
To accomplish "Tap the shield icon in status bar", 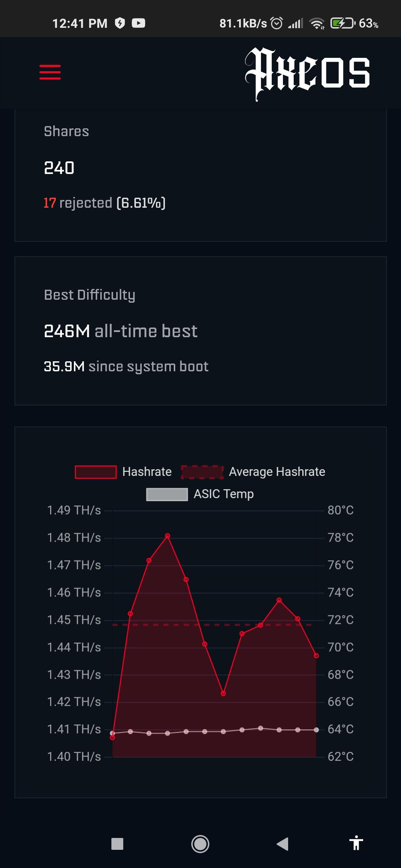I will point(120,23).
